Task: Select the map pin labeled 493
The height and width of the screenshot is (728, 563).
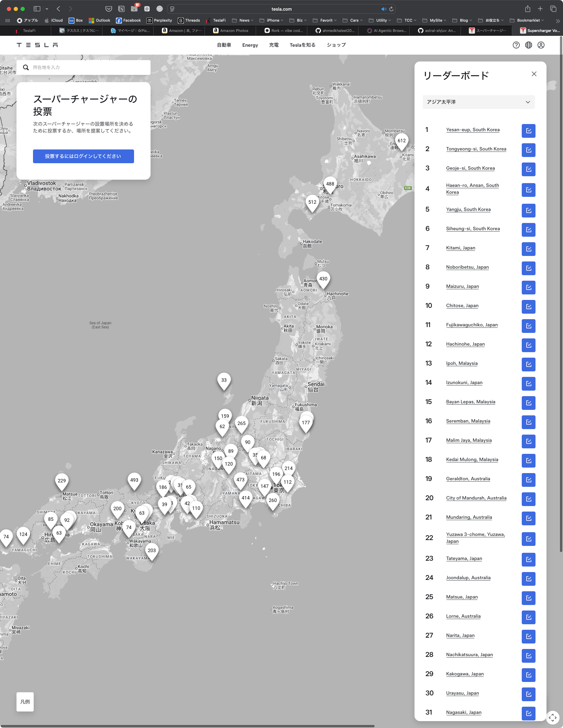Action: coord(134,480)
